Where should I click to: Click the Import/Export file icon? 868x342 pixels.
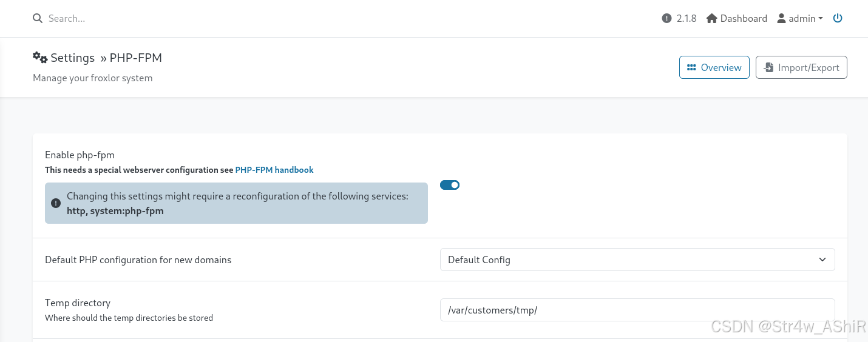(768, 67)
